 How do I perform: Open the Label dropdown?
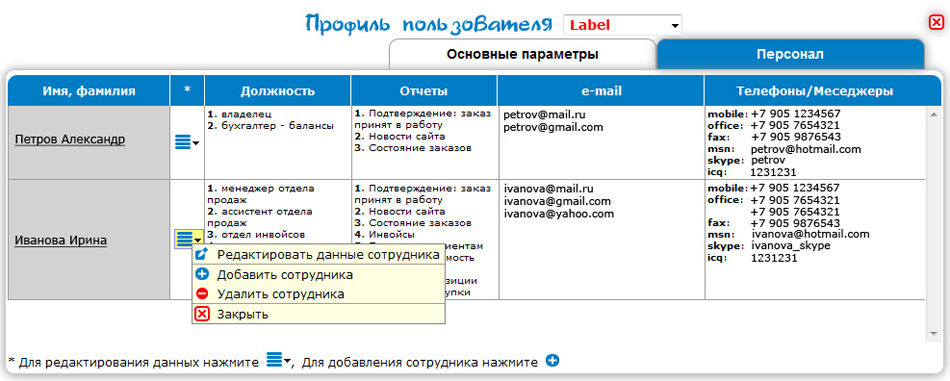pyautogui.click(x=622, y=25)
